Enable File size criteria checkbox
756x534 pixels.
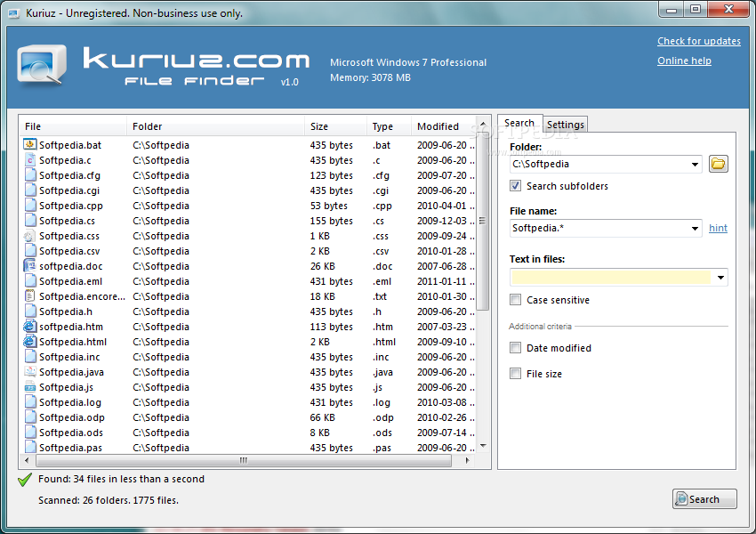pos(515,374)
